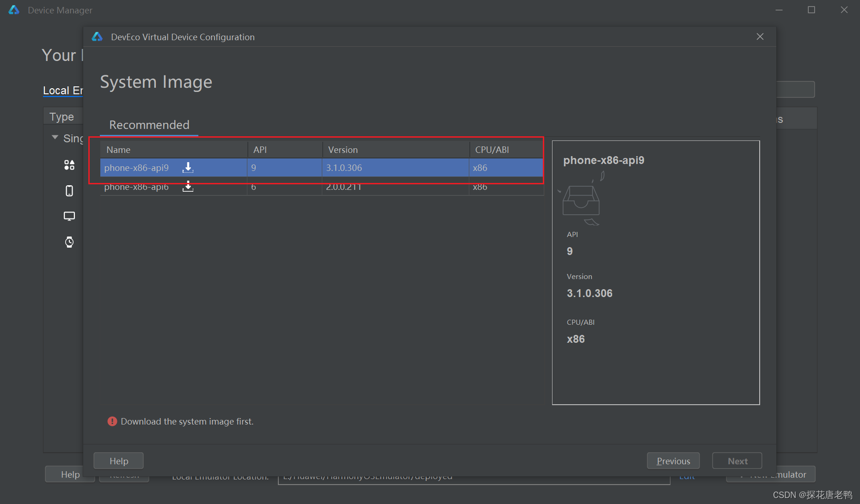
Task: Sort table by CPU/ABI column header
Action: pyautogui.click(x=506, y=150)
